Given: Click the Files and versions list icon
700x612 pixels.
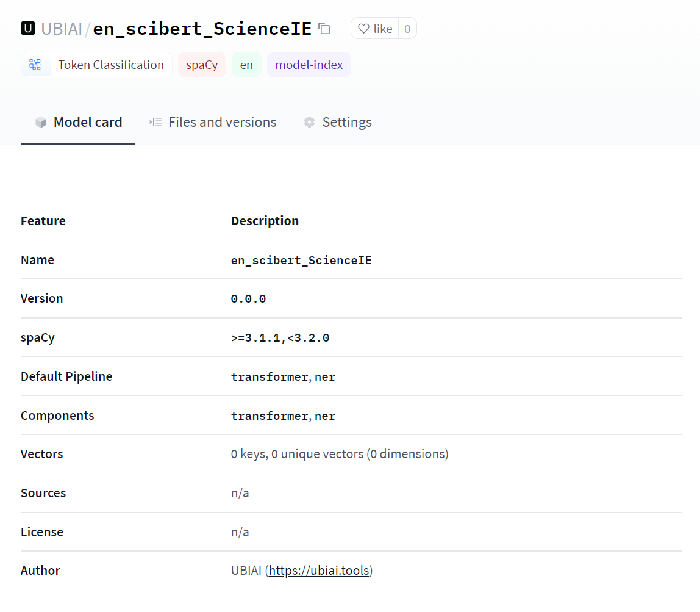Looking at the screenshot, I should tap(155, 122).
